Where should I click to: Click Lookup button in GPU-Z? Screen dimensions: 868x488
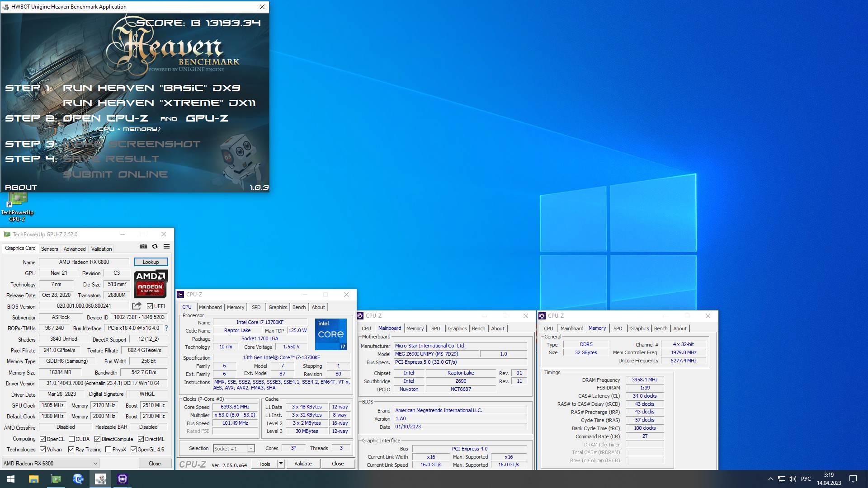pos(151,262)
